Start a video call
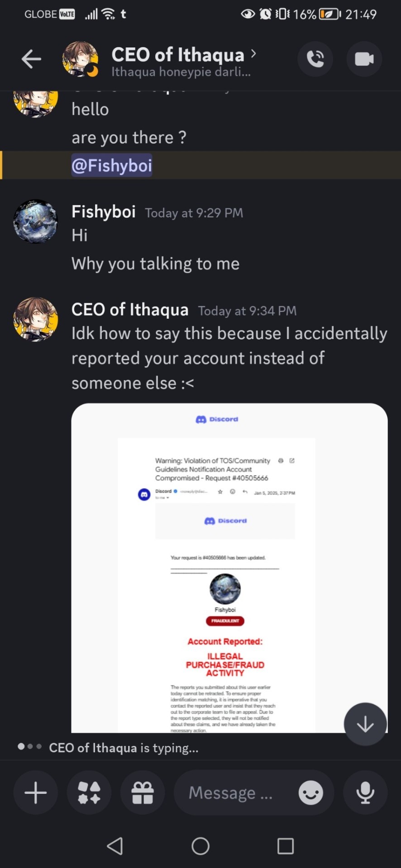Image resolution: width=401 pixels, height=868 pixels. click(x=364, y=59)
